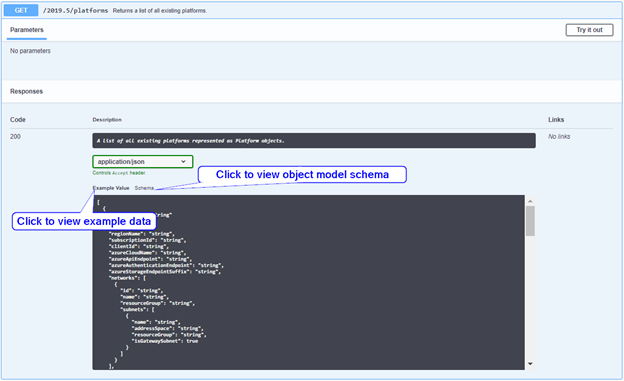Click the scrollbar down arrow in example panel

click(530, 363)
